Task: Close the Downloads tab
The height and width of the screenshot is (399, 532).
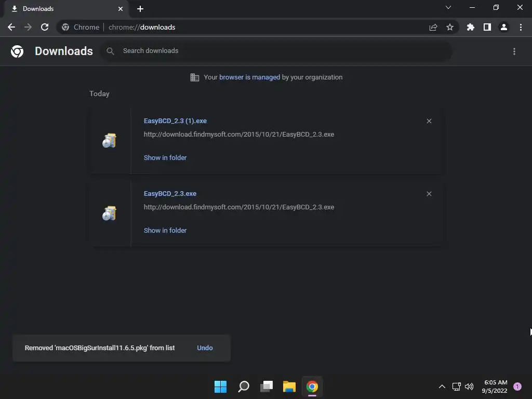Action: click(x=121, y=9)
